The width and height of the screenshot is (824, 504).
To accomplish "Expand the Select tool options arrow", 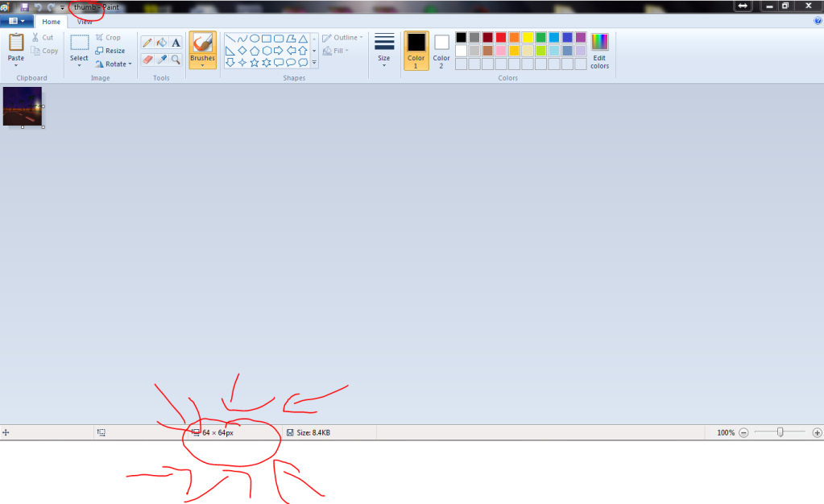I will (x=79, y=65).
